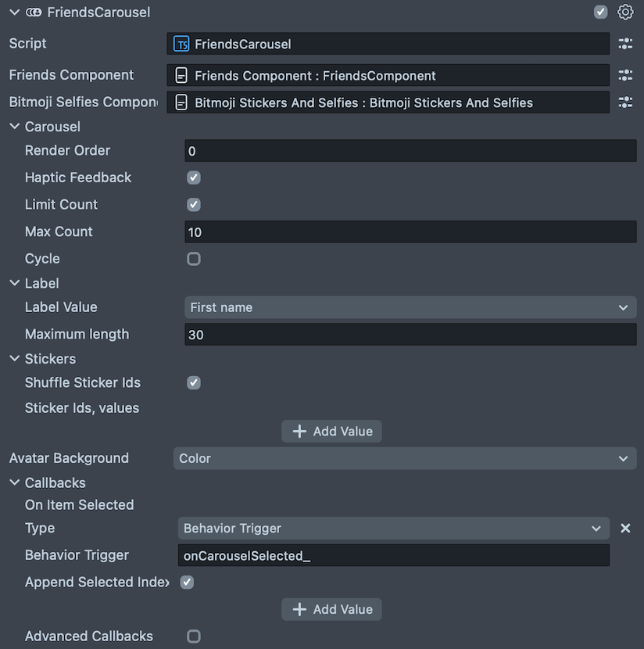Collapse the Stickers section
The height and width of the screenshot is (649, 644).
(15, 359)
